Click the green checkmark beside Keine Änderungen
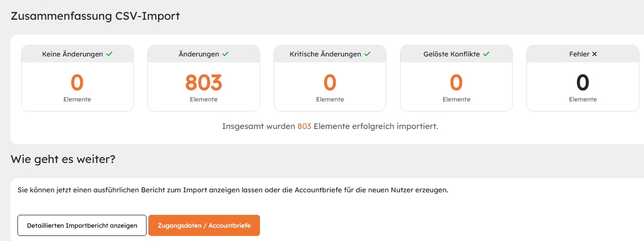 pos(109,54)
